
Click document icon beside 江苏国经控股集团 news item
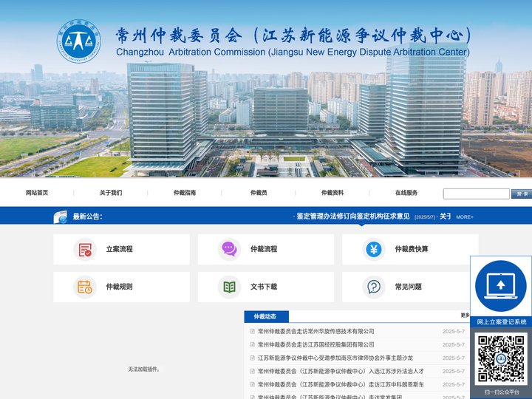pos(253,345)
